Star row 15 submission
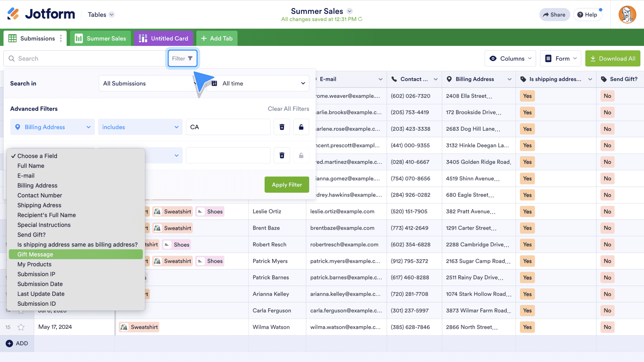644x362 pixels. (21, 327)
